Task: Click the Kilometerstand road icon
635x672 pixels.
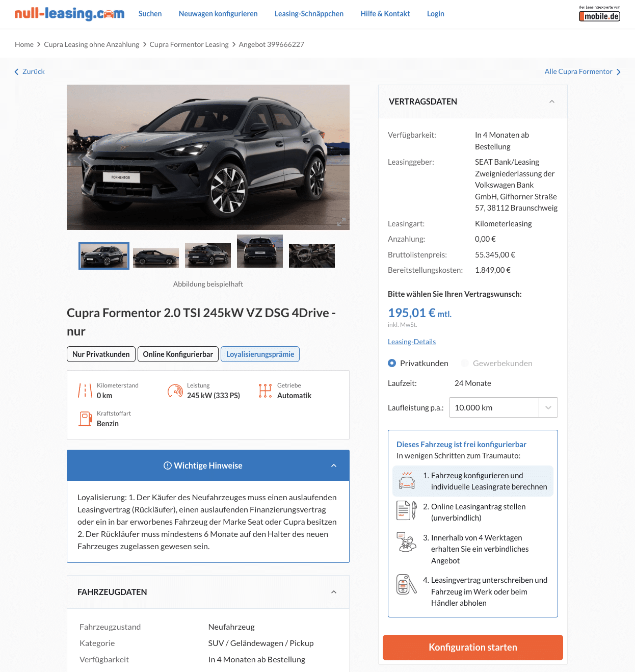Action: pos(85,391)
